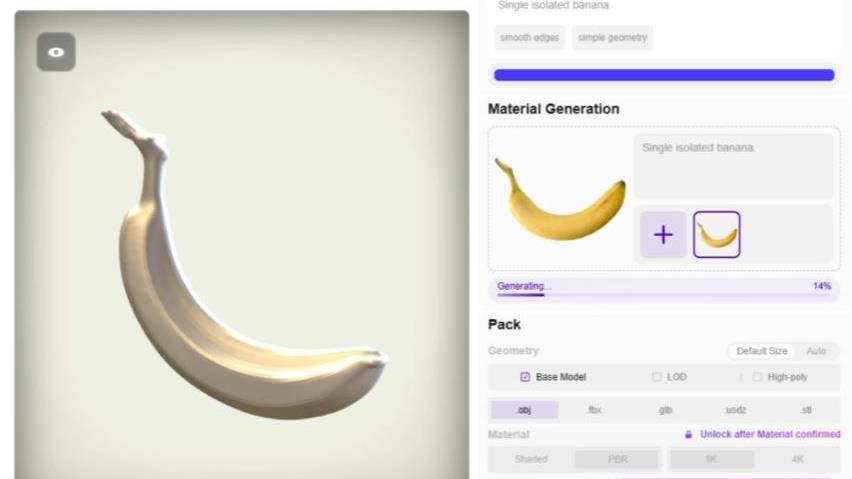This screenshot has height=479, width=852.
Task: Pick the .stl export format
Action: 806,410
